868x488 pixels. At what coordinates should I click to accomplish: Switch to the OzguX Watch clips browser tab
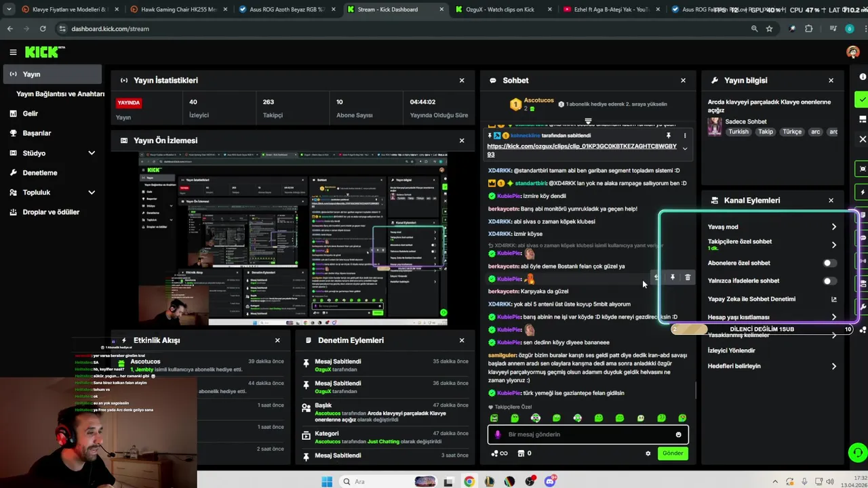pos(502,9)
